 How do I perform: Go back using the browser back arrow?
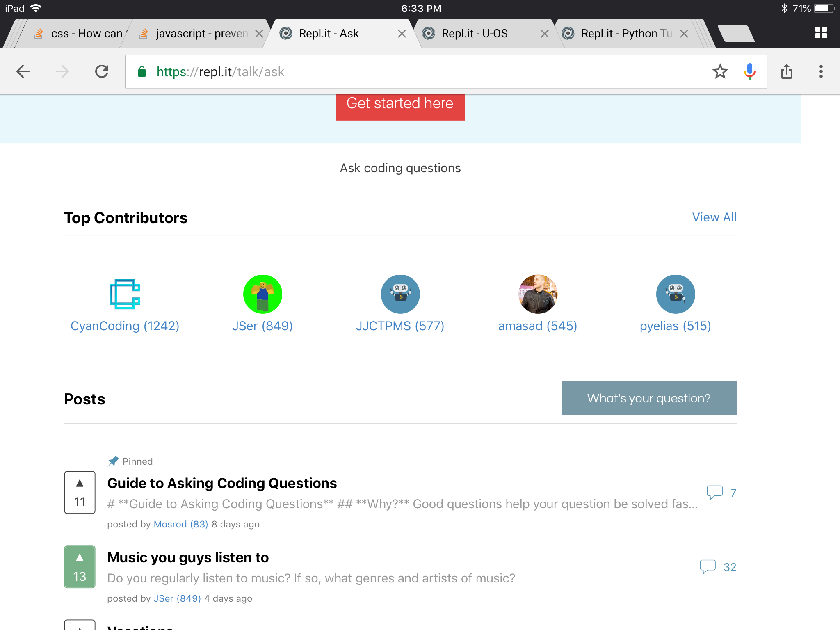[23, 71]
